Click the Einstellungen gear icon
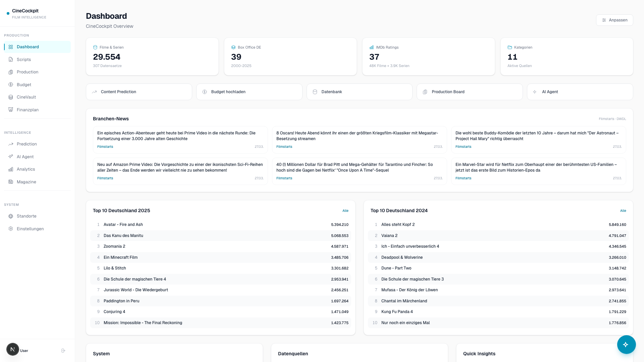The width and height of the screenshot is (644, 362). point(11,229)
